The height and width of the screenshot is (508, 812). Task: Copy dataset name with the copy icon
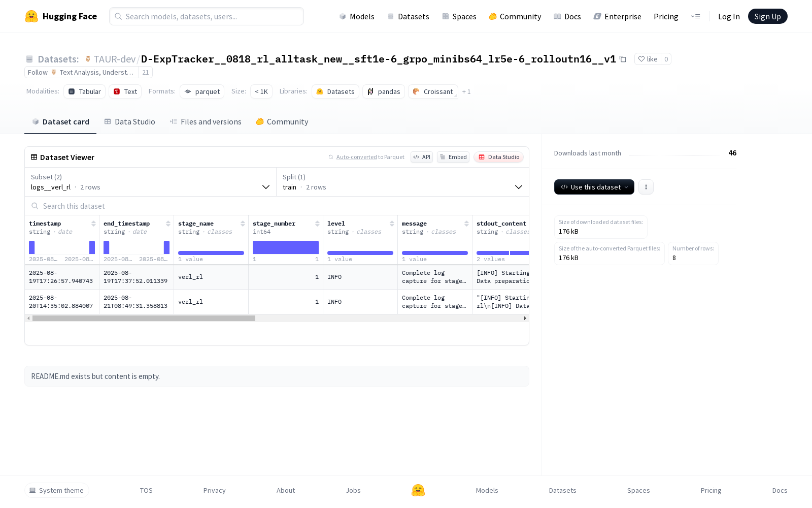623,59
